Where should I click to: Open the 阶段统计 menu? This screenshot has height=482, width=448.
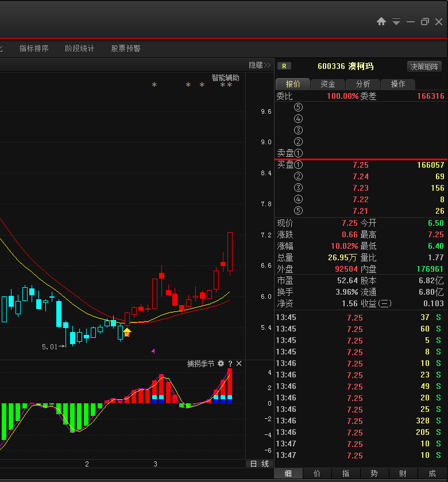coord(80,48)
